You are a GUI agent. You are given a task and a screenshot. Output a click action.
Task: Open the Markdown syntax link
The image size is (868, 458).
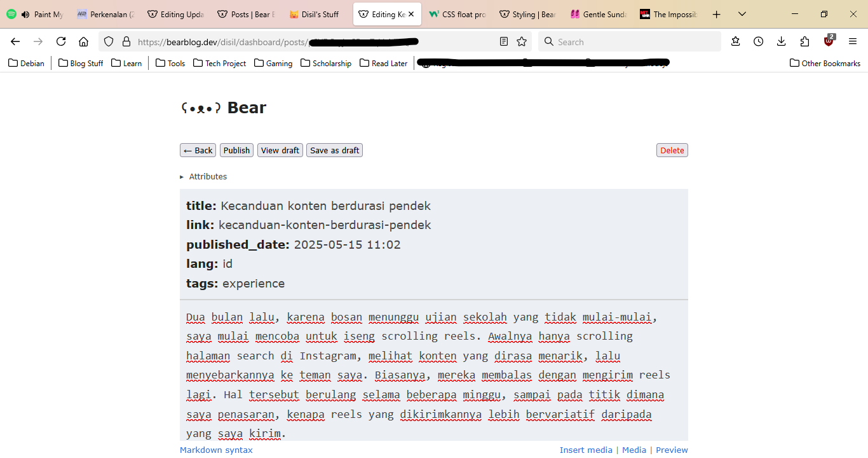(x=216, y=450)
